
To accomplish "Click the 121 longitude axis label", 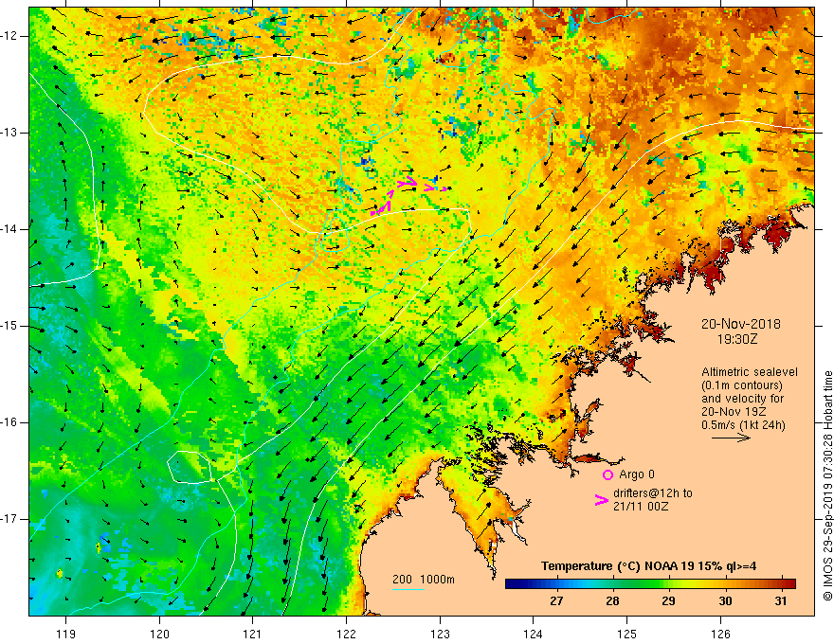I will 252,634.
